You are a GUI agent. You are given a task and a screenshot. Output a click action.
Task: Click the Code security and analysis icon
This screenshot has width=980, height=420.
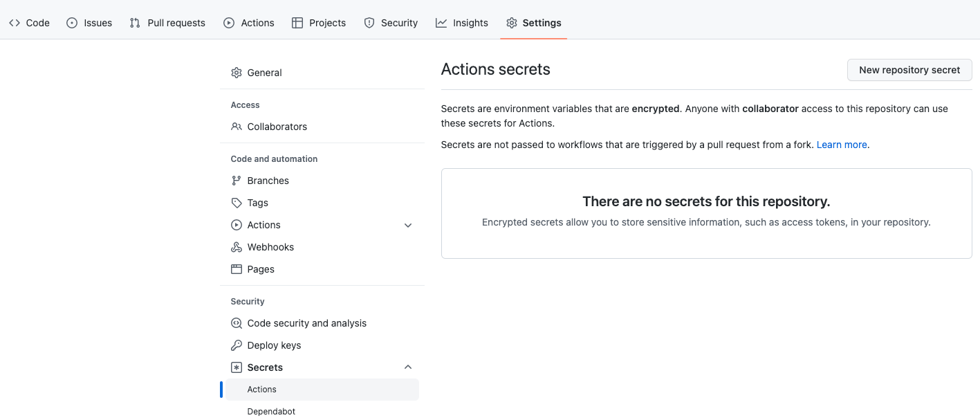[x=237, y=323]
